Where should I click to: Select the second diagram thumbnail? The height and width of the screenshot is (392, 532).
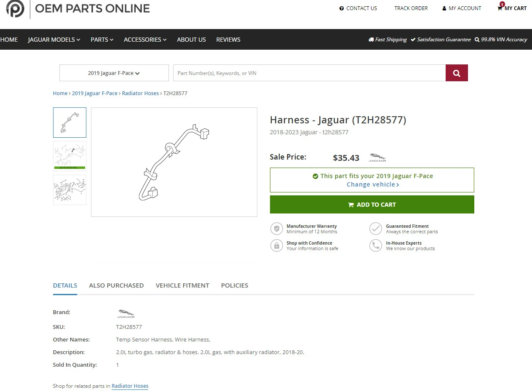pyautogui.click(x=70, y=156)
